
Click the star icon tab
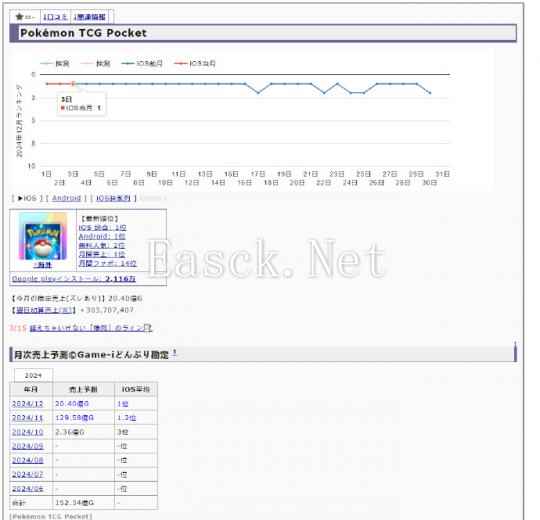click(x=25, y=17)
